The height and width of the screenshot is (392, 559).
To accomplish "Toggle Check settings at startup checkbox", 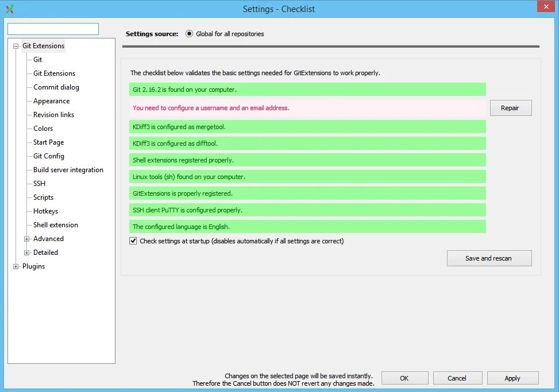I will [x=133, y=241].
